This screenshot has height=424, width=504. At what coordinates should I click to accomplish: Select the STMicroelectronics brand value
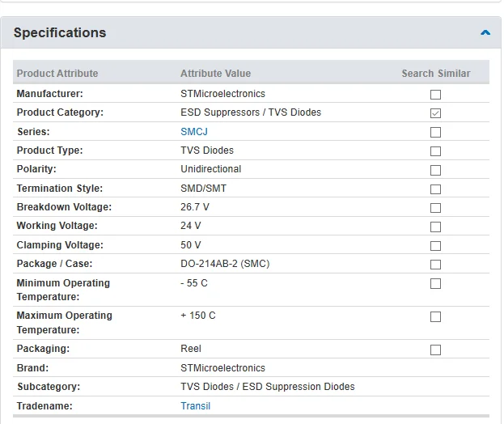tap(222, 367)
